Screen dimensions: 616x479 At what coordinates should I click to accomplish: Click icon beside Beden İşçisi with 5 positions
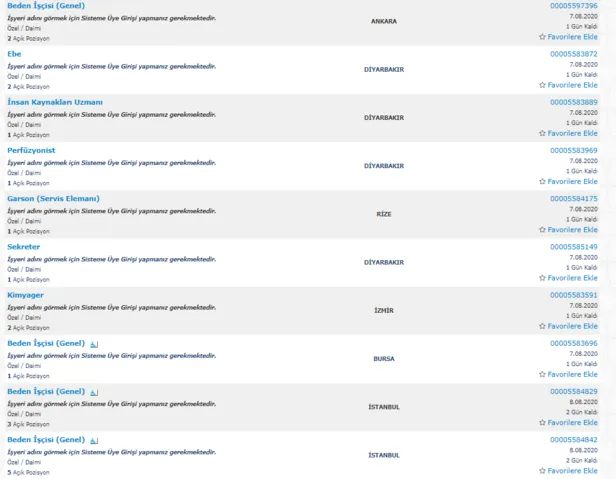click(94, 440)
